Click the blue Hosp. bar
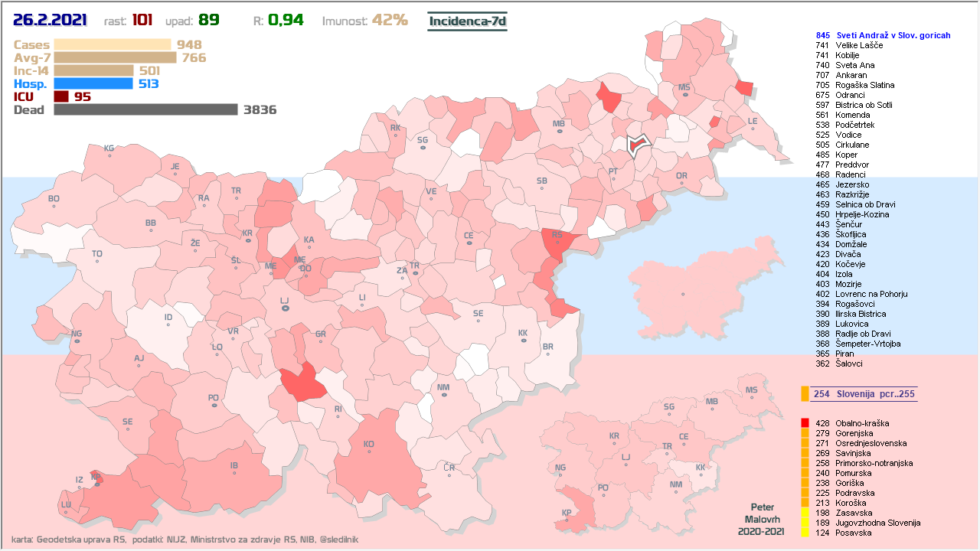 click(93, 83)
